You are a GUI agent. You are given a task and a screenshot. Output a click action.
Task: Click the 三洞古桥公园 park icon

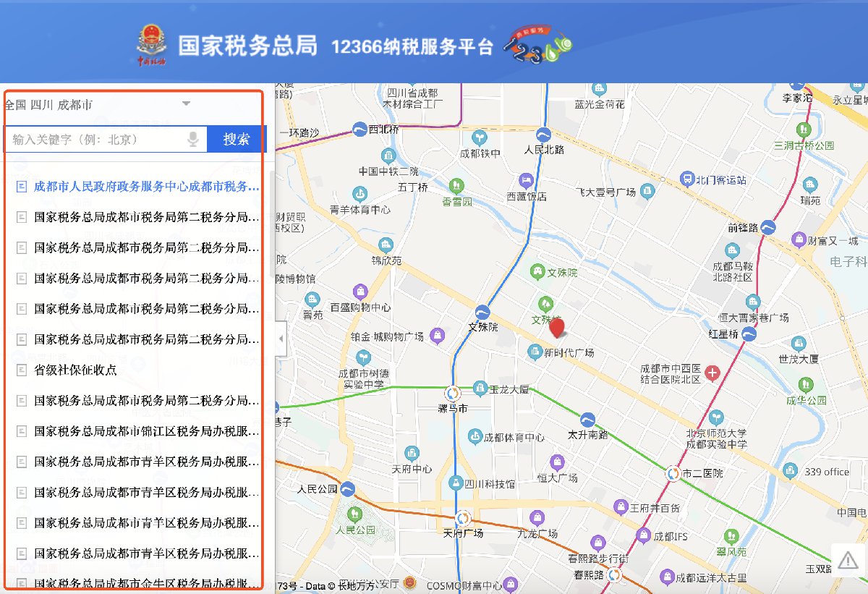pyautogui.click(x=802, y=130)
